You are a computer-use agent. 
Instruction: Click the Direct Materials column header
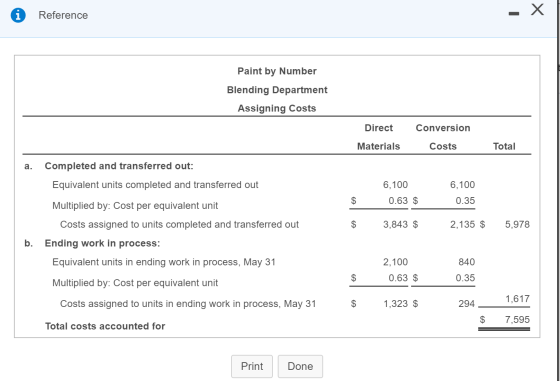coord(379,137)
